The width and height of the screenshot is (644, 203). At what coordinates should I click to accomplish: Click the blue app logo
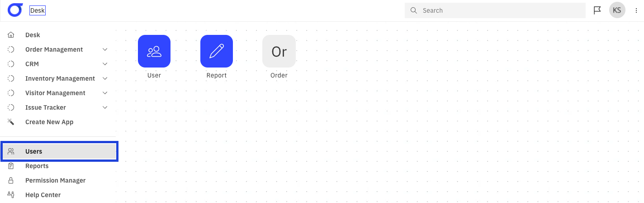point(15,10)
